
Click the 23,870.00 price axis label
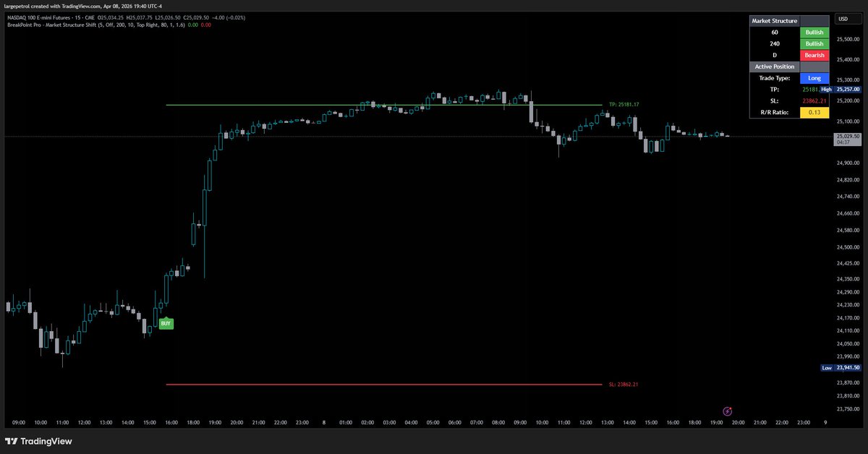pos(847,382)
